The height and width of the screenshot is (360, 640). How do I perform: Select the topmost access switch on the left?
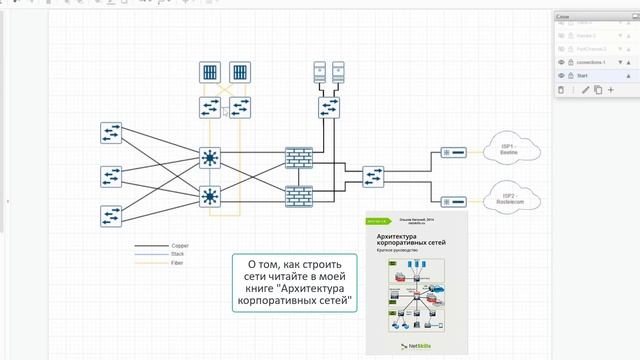111,133
